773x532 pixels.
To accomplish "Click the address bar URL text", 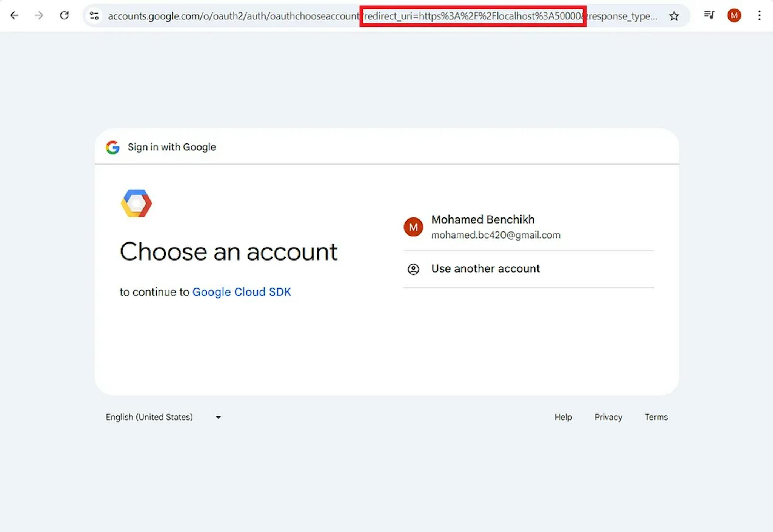I will pos(233,16).
